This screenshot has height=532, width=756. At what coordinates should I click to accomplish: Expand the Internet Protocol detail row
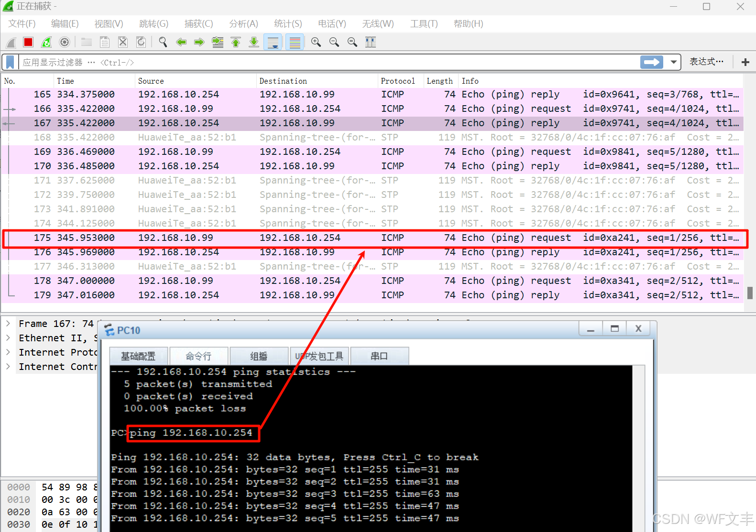[8, 352]
